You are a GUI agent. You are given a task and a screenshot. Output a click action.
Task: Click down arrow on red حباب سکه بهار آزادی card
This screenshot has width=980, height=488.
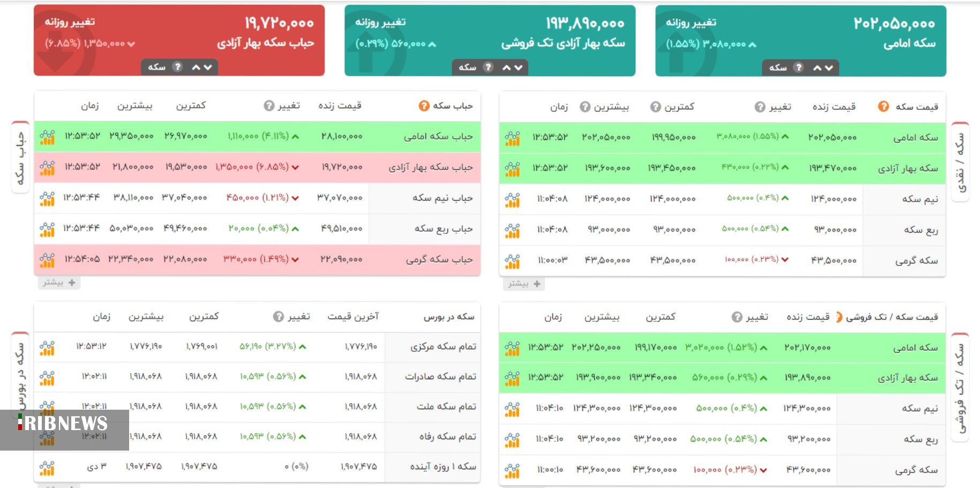208,67
